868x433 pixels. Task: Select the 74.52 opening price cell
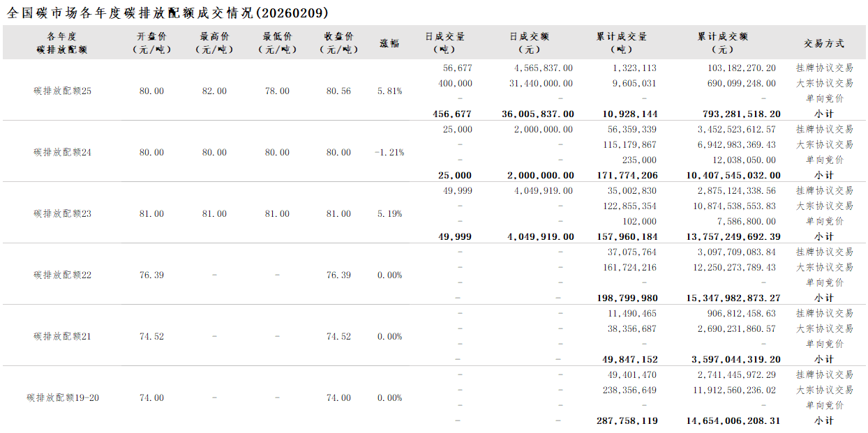tap(151, 337)
